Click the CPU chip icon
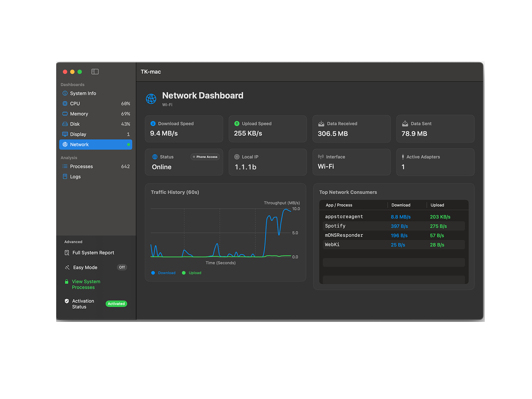 click(65, 103)
